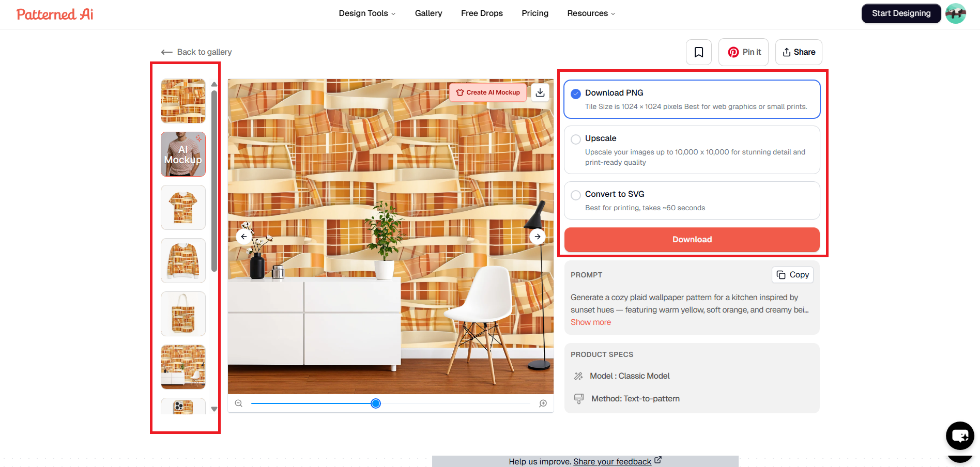Select the AI Mockup thumbnail
Viewport: 980px width, 467px height.
(x=183, y=154)
